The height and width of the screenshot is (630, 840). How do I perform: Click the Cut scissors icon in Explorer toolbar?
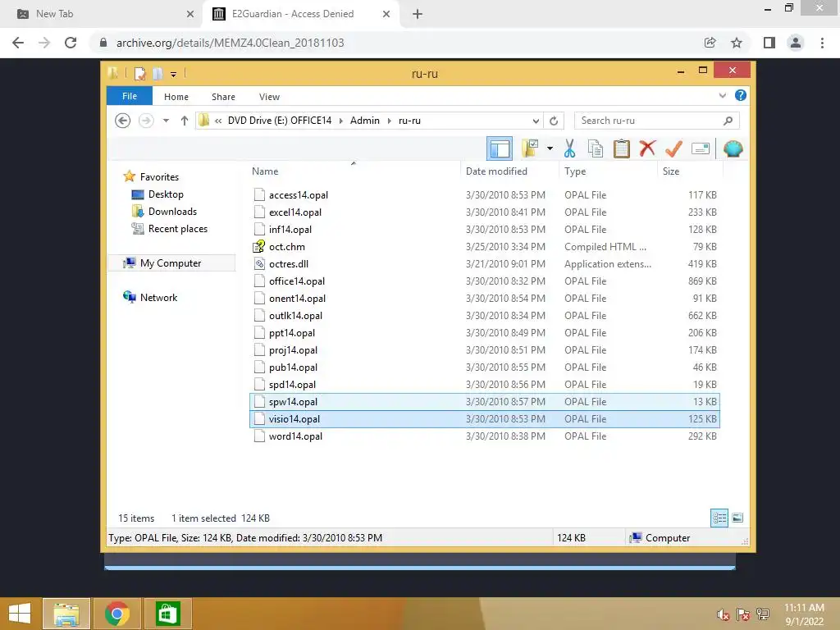(569, 149)
